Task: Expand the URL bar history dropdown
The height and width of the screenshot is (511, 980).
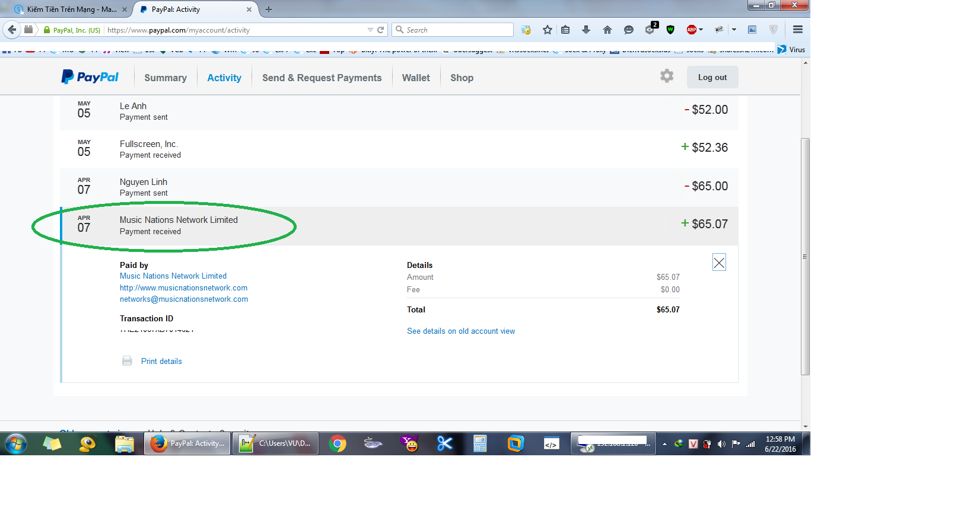Action: 370,30
